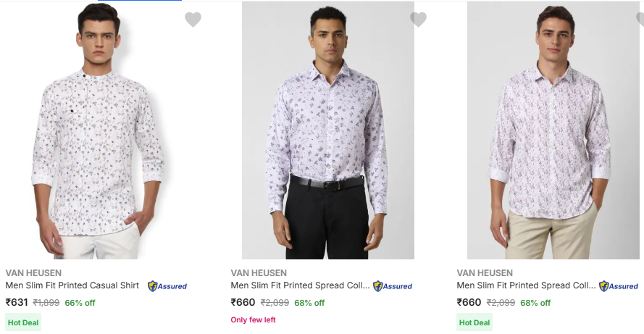The image size is (644, 334).
Task: Click the struck-through ₹1,899 original price
Action: pos(46,303)
